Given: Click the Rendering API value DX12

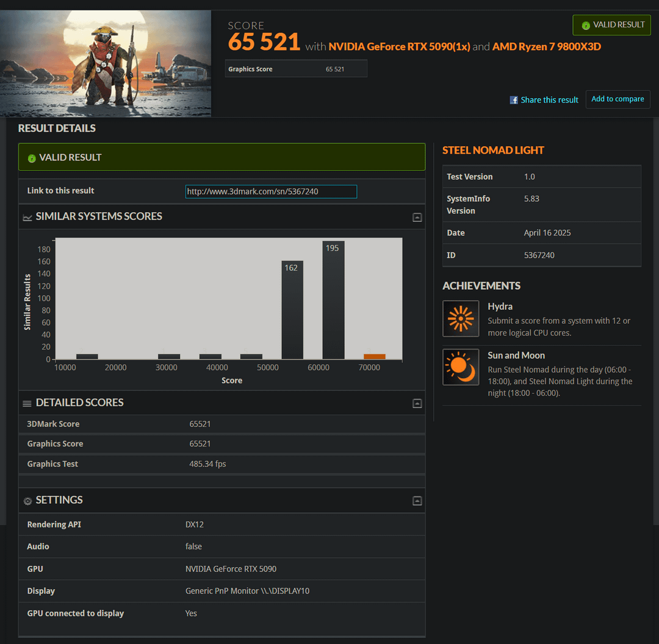Looking at the screenshot, I should 194,524.
